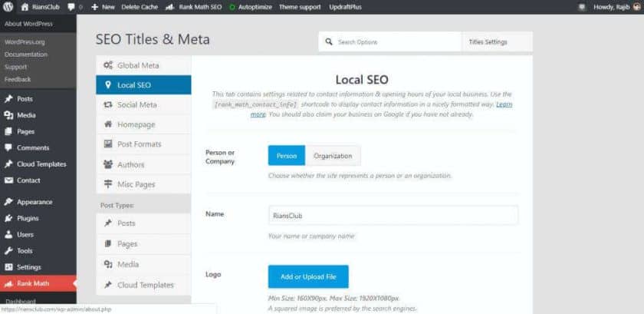This screenshot has width=644, height=314.
Task: Open About WordPress link
Action: [29, 24]
